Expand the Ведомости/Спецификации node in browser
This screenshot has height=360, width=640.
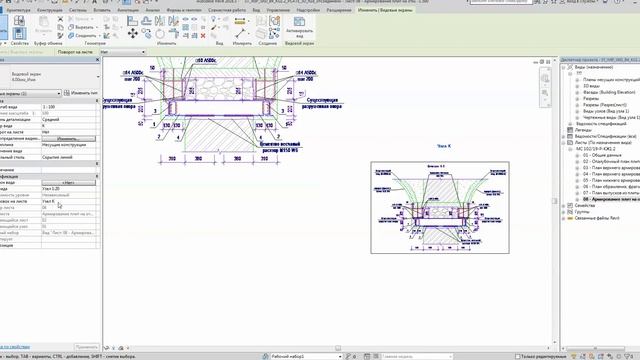564,136
